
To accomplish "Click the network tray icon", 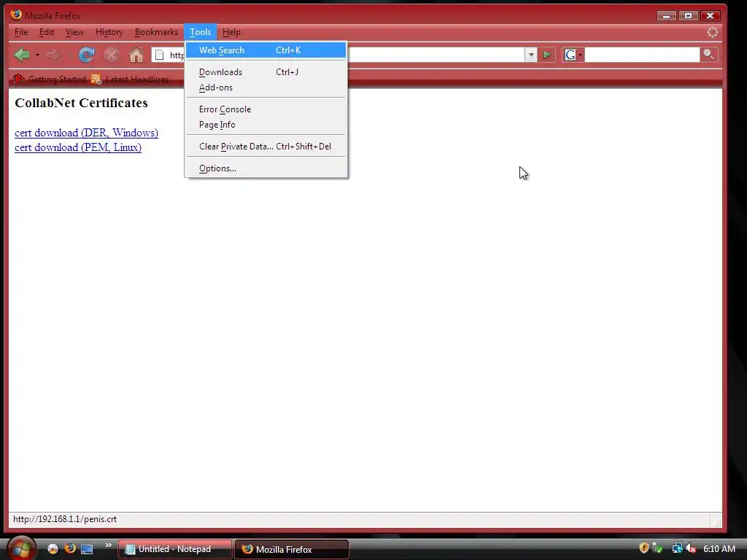I will coord(677,548).
